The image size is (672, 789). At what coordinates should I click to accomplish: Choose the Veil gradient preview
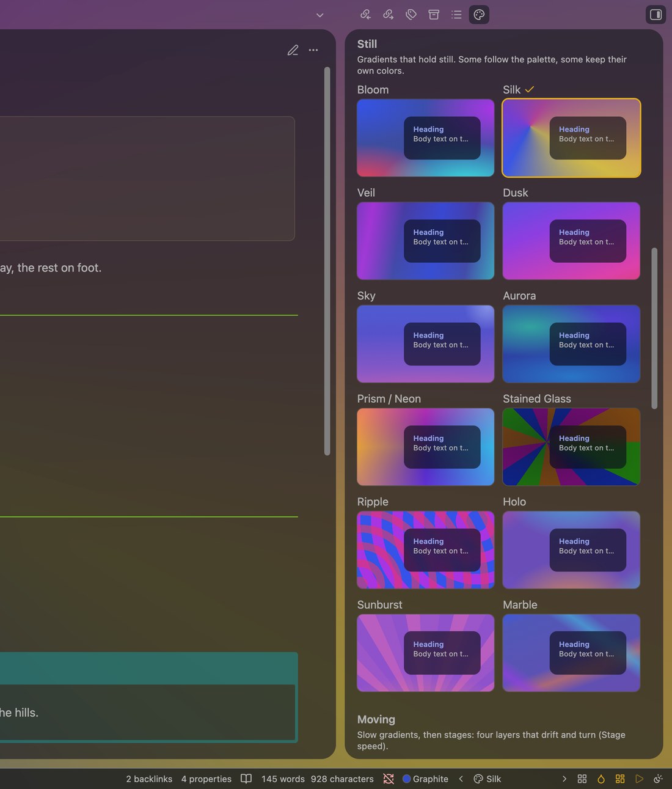click(x=426, y=241)
